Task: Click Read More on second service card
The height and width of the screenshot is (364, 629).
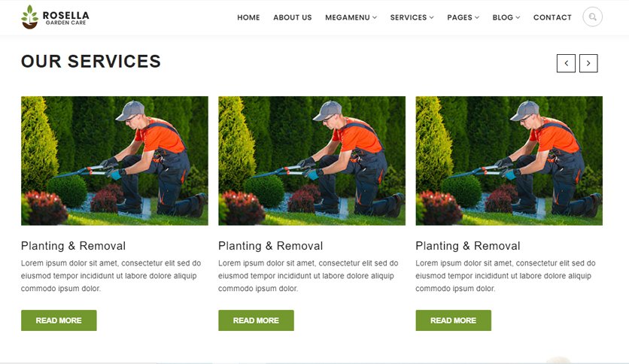Action: 256,320
